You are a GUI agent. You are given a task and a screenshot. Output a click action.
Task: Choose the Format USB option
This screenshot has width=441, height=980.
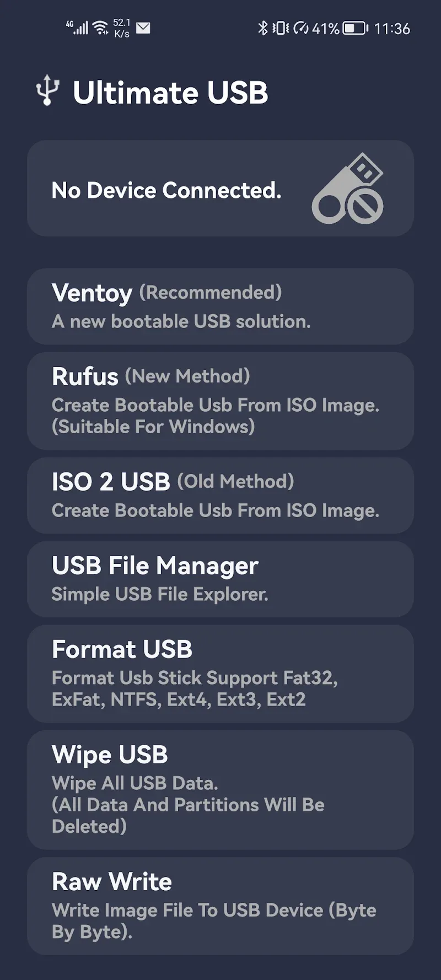220,673
